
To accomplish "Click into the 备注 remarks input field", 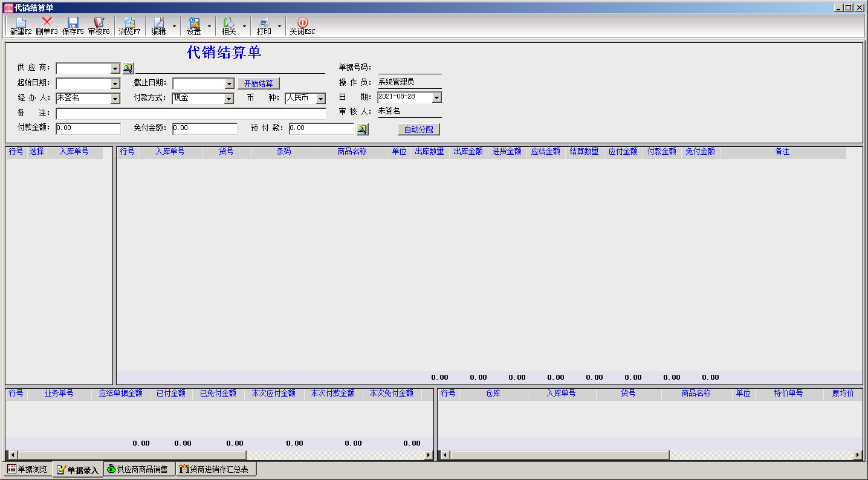I will (x=190, y=114).
